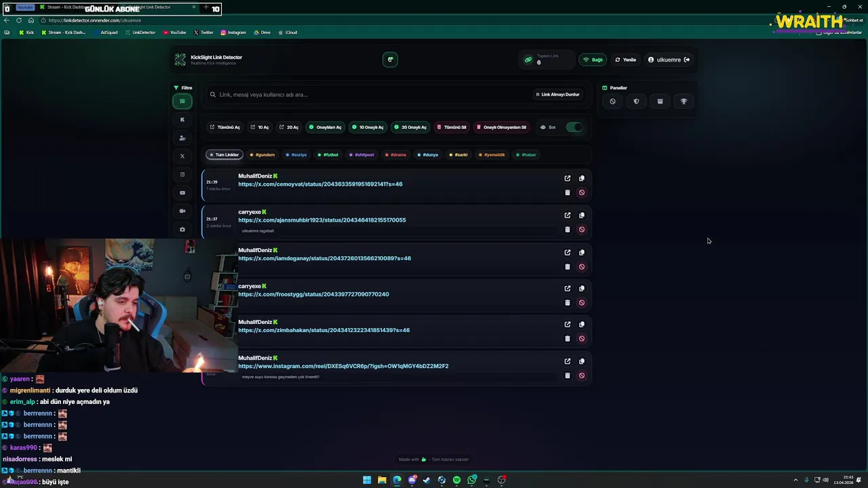Open the YouTube bookmark

pyautogui.click(x=174, y=32)
